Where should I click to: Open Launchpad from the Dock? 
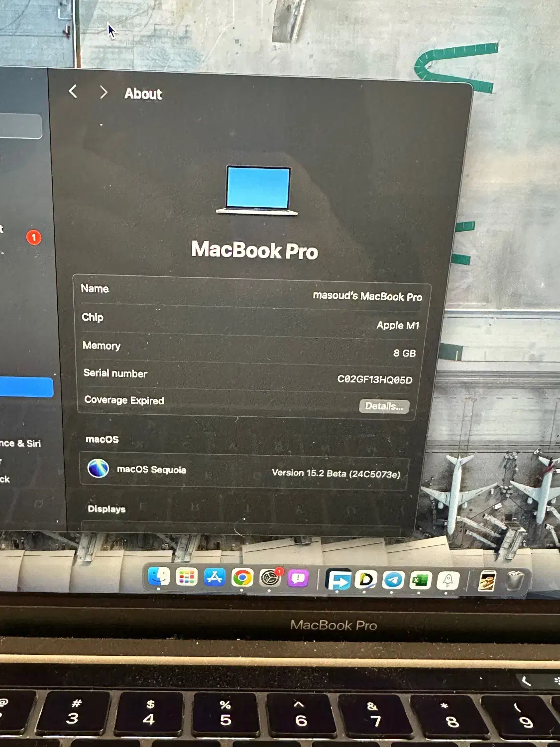[x=187, y=577]
